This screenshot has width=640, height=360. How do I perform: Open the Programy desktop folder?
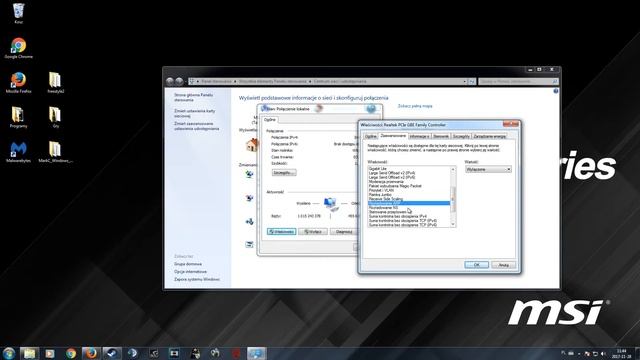tap(18, 117)
